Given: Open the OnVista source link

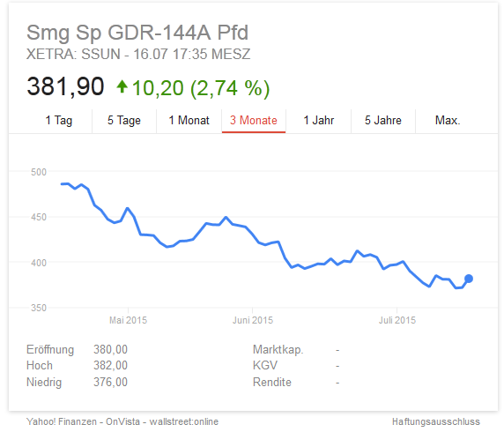Looking at the screenshot, I should point(122,421).
